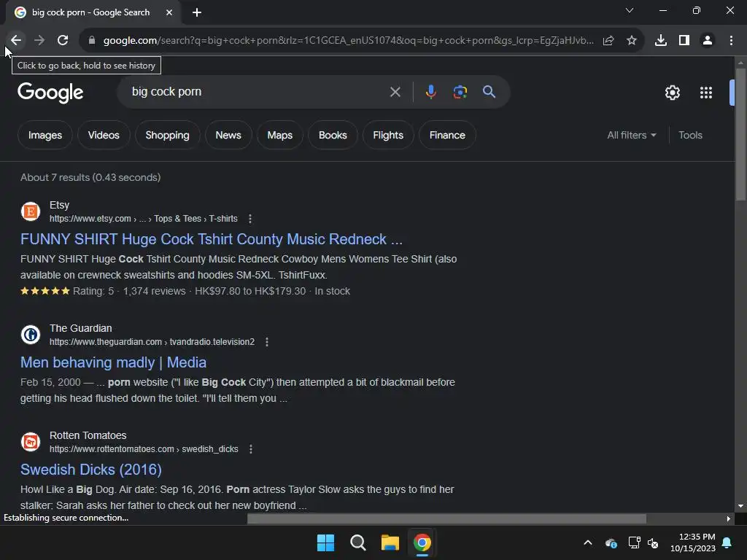Click the network tray icon

pos(634,542)
